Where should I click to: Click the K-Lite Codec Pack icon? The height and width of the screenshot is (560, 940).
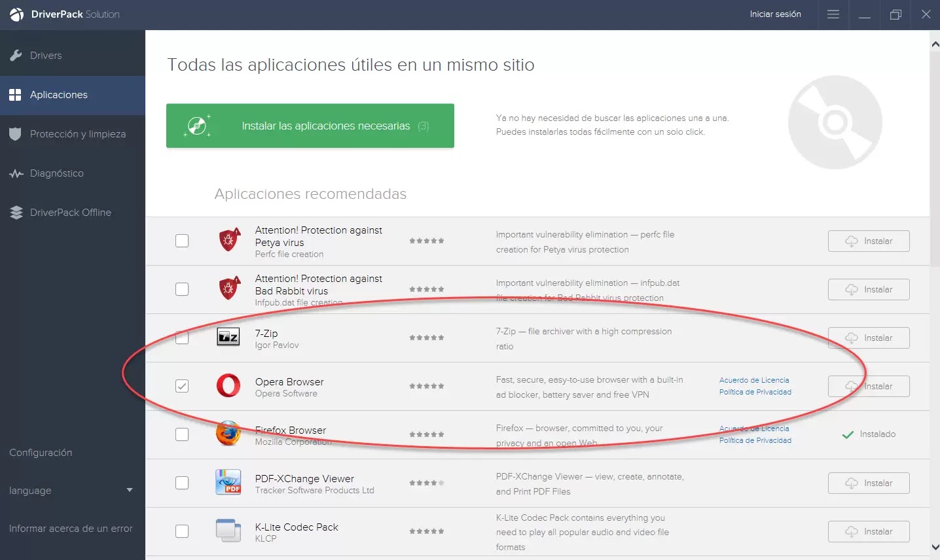point(228,531)
